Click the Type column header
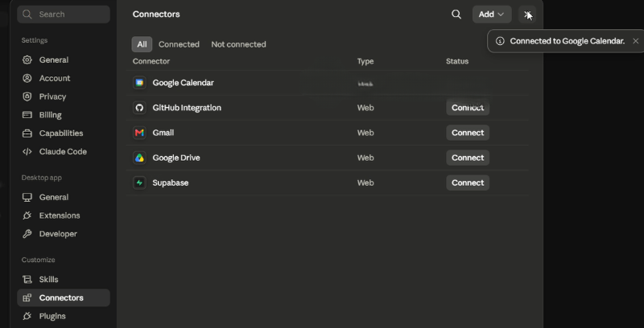This screenshot has height=328, width=644. [365, 61]
